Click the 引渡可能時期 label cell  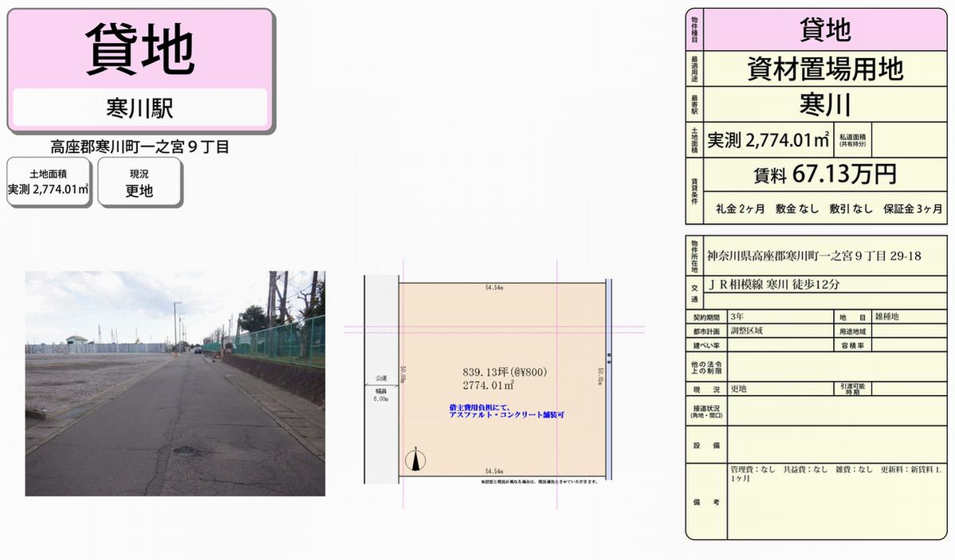(x=853, y=389)
